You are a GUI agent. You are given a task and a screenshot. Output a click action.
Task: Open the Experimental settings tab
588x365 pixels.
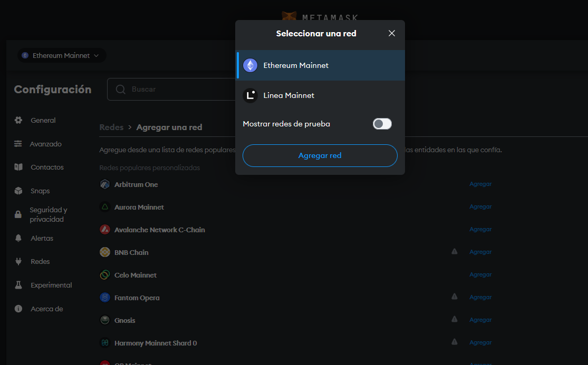coord(51,285)
